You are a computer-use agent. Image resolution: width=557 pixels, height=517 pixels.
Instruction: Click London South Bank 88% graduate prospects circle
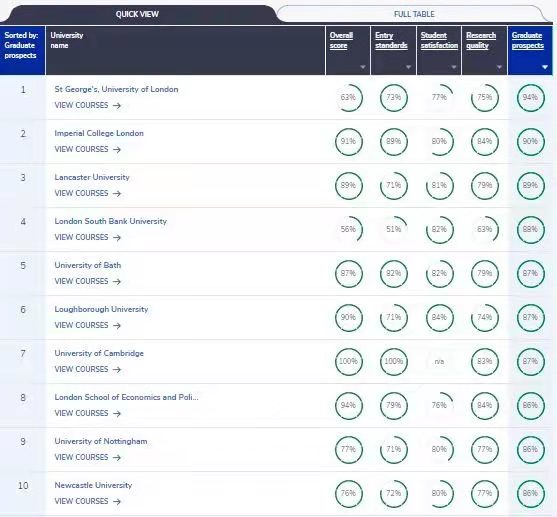(x=530, y=230)
